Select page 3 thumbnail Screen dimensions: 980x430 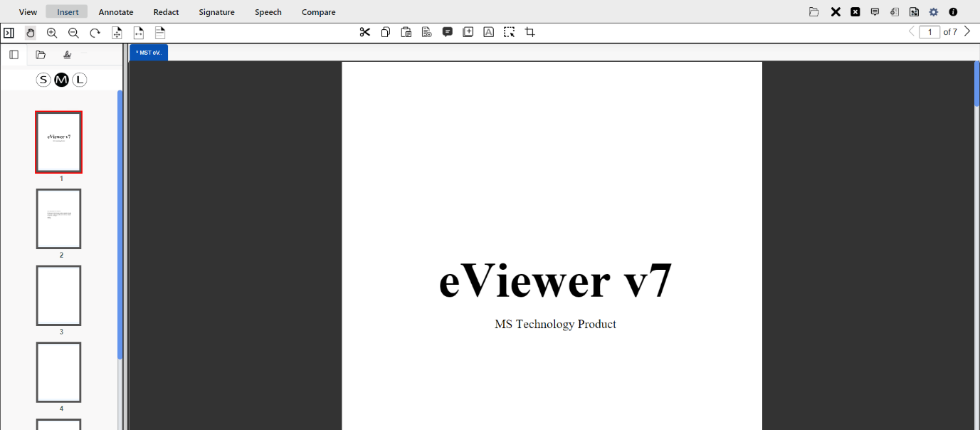pos(59,295)
